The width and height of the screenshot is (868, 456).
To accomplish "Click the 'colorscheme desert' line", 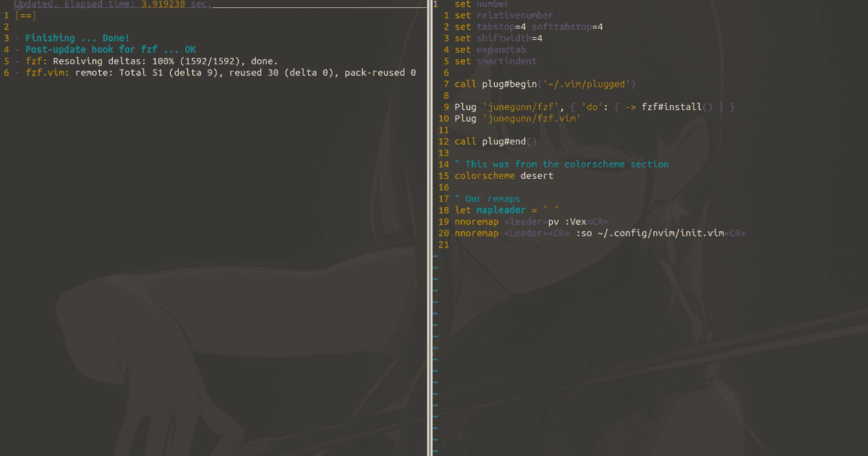I will coord(503,176).
